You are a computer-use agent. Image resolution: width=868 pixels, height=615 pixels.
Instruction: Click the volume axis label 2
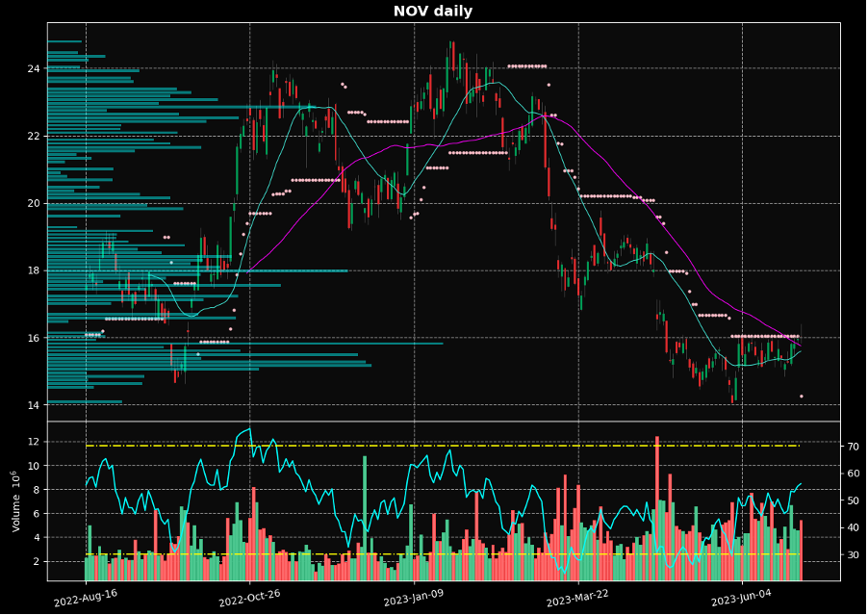point(38,561)
